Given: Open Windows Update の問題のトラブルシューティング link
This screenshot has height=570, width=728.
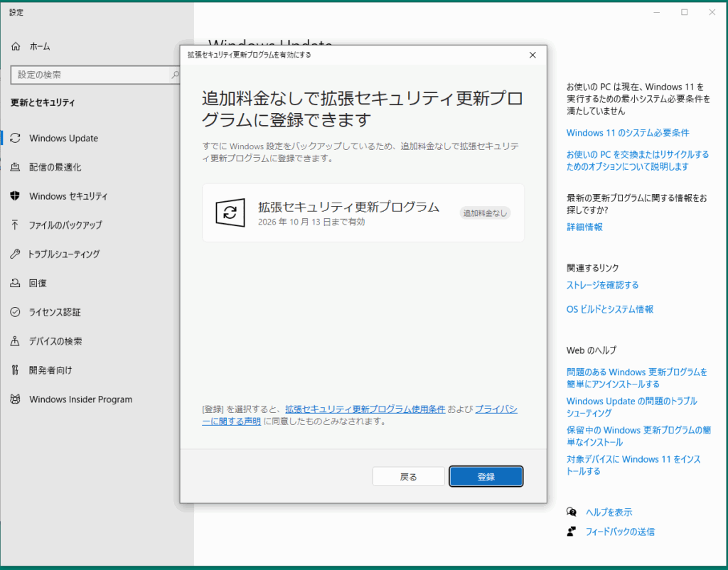Looking at the screenshot, I should (632, 407).
